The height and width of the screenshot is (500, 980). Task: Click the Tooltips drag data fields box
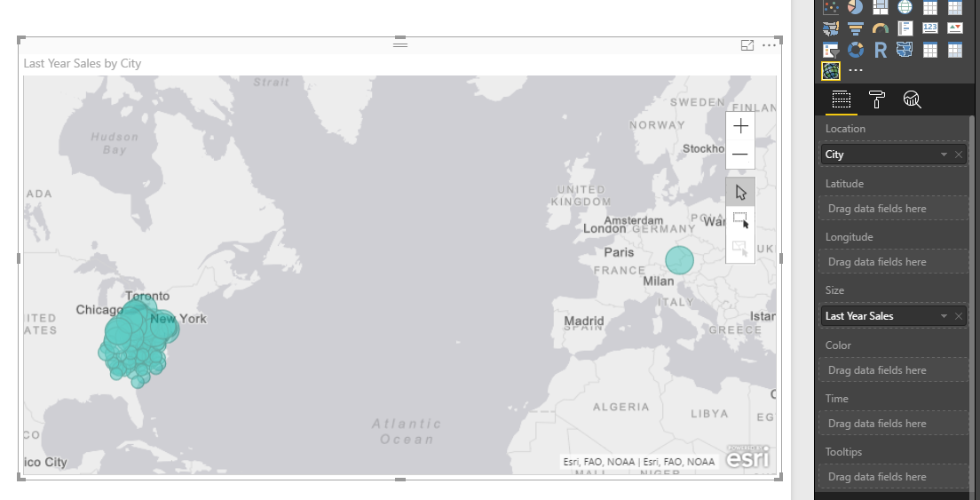(893, 476)
